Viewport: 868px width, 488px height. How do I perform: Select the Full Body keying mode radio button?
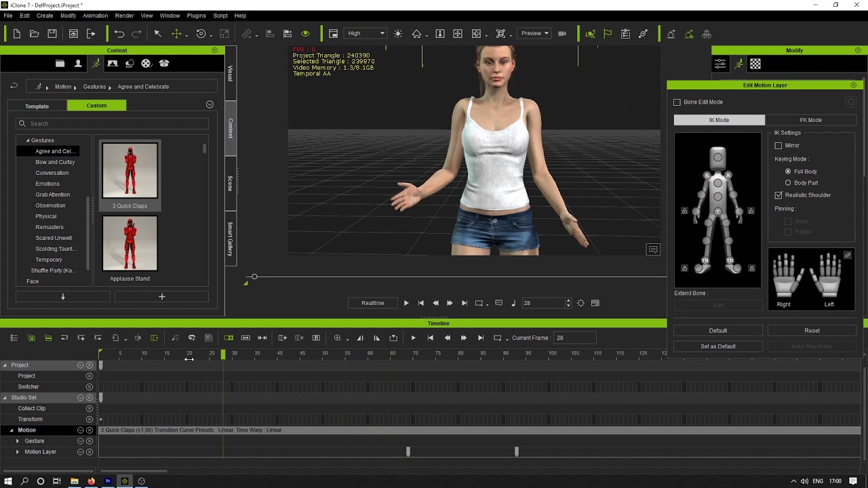tap(788, 171)
